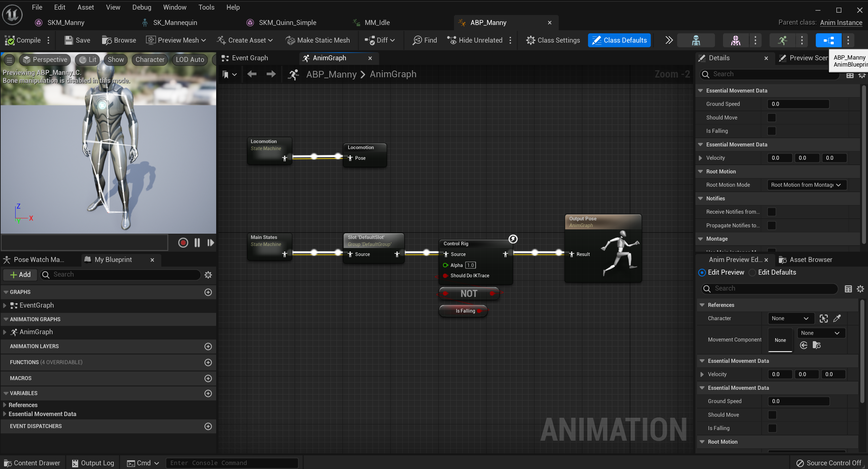This screenshot has height=469, width=868.
Task: Expand Velocity row in Details panel
Action: pos(700,158)
